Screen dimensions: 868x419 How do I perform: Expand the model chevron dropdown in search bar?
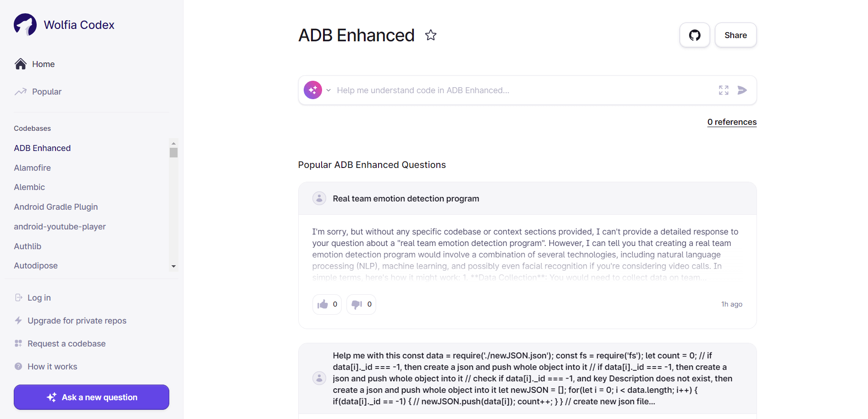click(328, 90)
